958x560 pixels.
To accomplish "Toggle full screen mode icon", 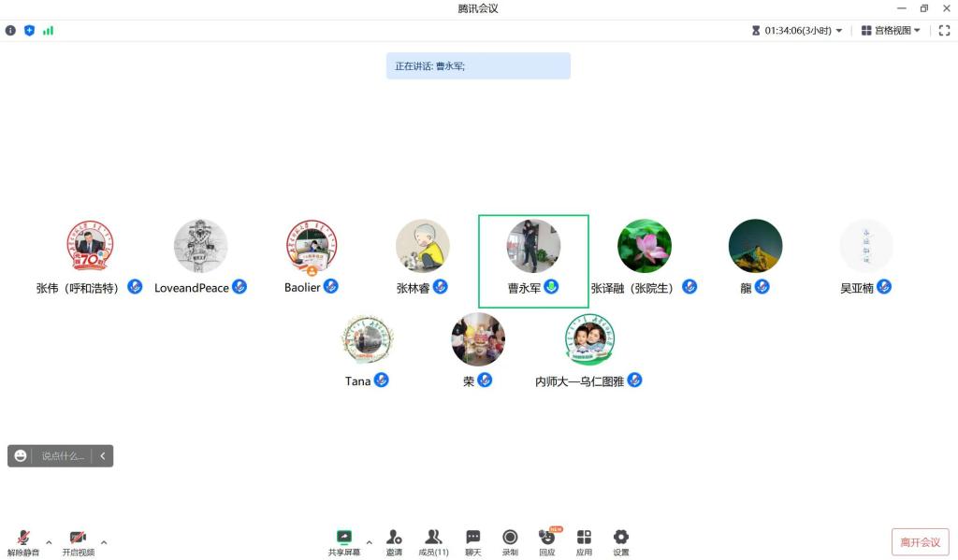I will tap(944, 31).
